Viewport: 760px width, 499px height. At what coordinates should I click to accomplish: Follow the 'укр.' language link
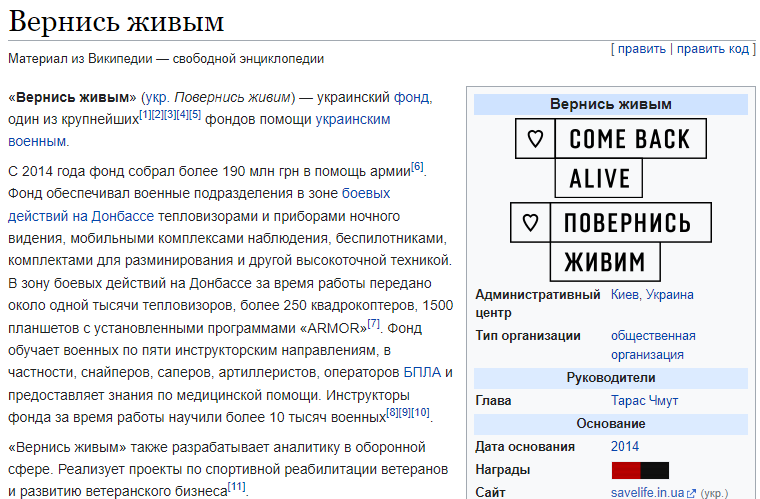(158, 97)
